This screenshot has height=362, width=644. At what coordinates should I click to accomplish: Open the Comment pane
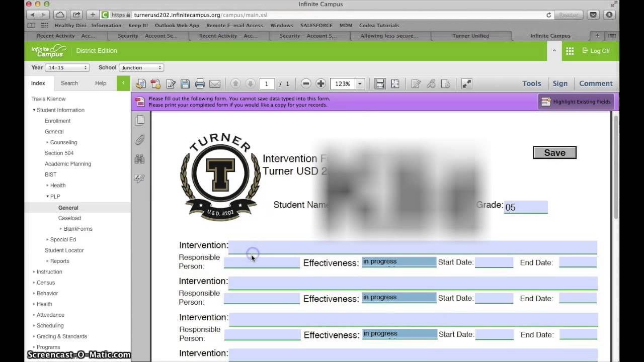[x=596, y=83]
